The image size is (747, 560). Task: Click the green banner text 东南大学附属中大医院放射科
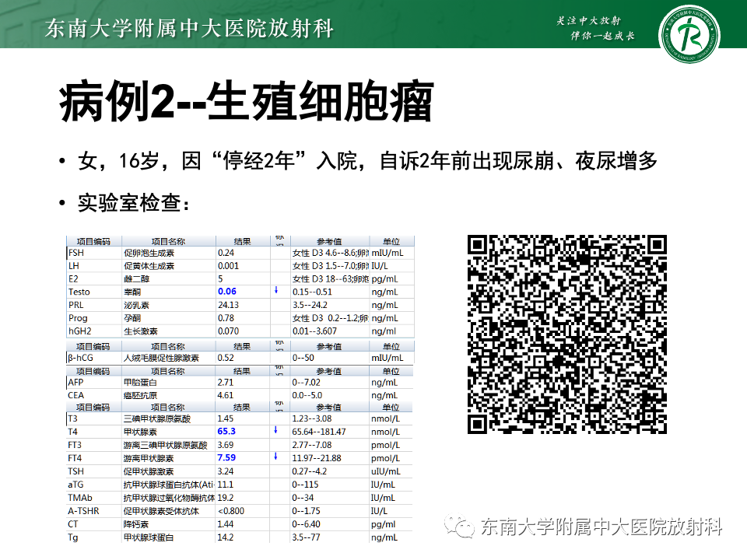(x=189, y=28)
